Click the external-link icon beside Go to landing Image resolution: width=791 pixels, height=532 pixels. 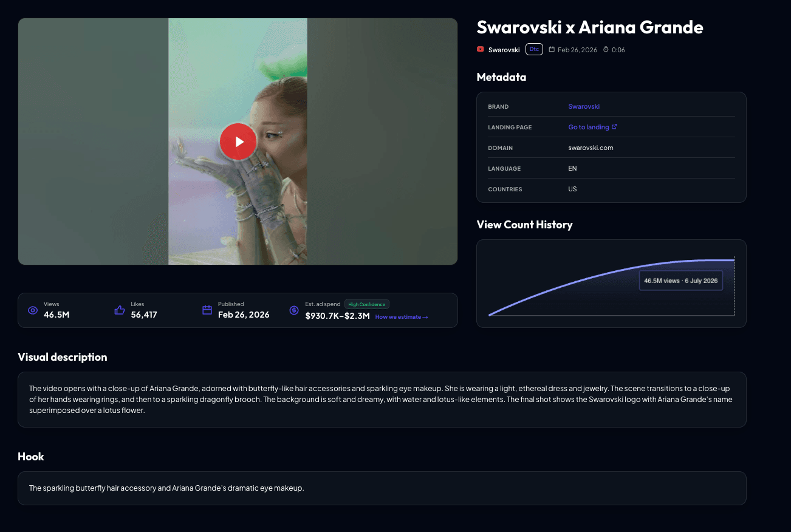pyautogui.click(x=614, y=127)
